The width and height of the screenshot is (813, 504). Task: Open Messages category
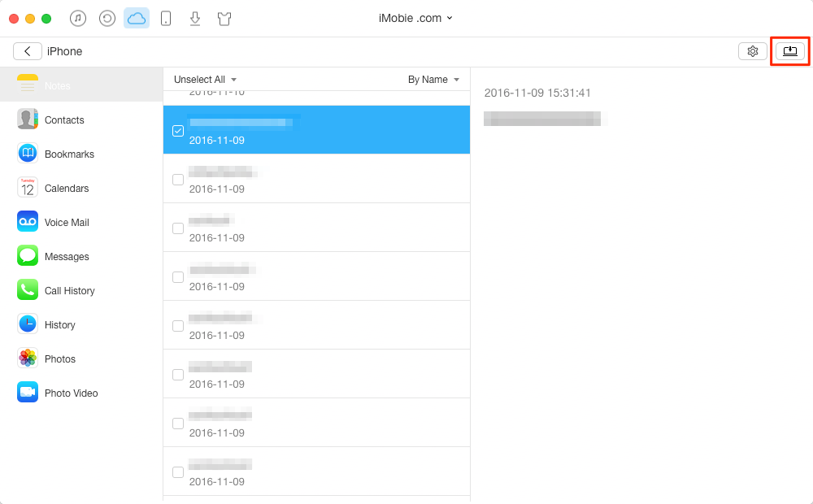[81, 257]
